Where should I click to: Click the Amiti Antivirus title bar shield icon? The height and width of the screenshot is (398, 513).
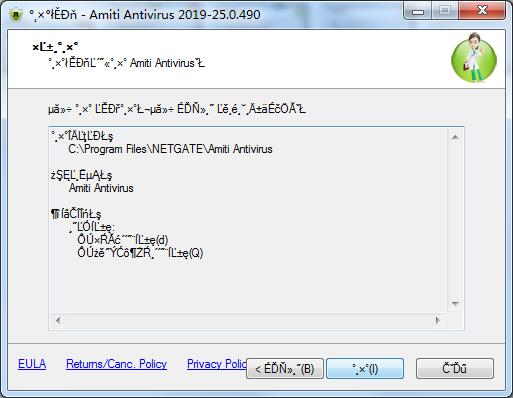click(x=16, y=15)
